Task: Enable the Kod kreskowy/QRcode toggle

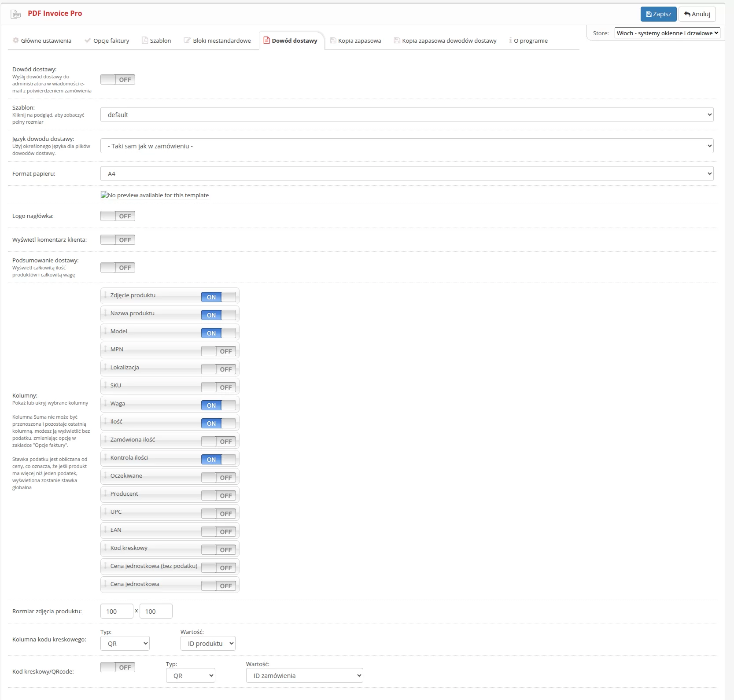Action: pyautogui.click(x=118, y=667)
